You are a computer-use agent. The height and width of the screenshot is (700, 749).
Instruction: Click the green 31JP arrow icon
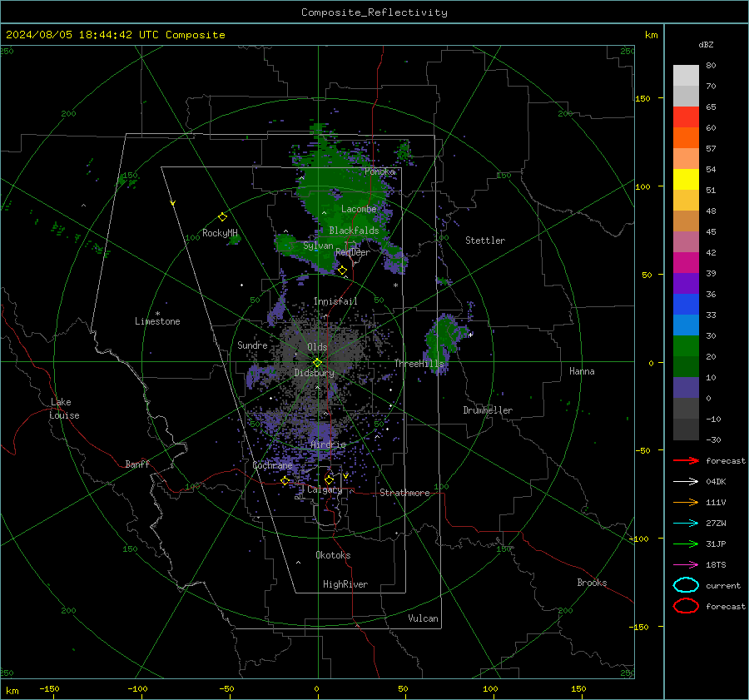coord(686,544)
